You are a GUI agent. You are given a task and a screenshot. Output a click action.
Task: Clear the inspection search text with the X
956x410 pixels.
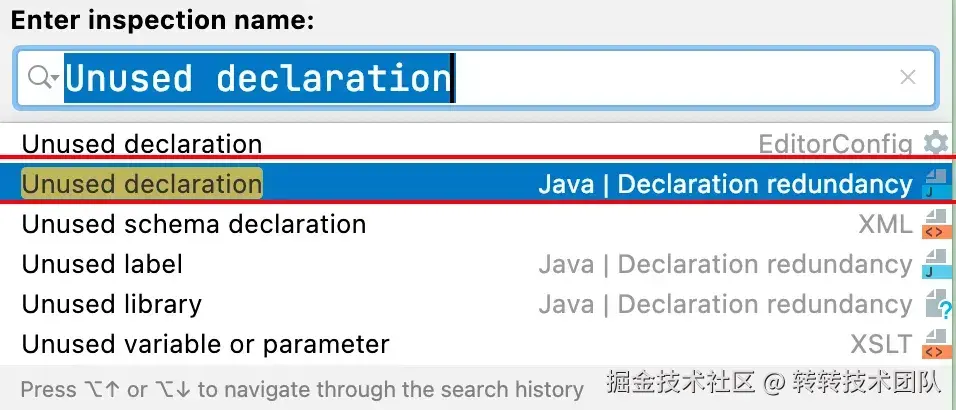point(908,77)
